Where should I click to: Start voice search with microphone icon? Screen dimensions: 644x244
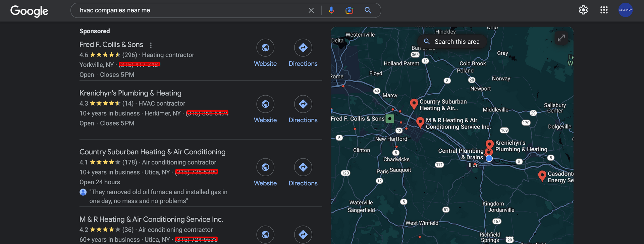(x=331, y=10)
